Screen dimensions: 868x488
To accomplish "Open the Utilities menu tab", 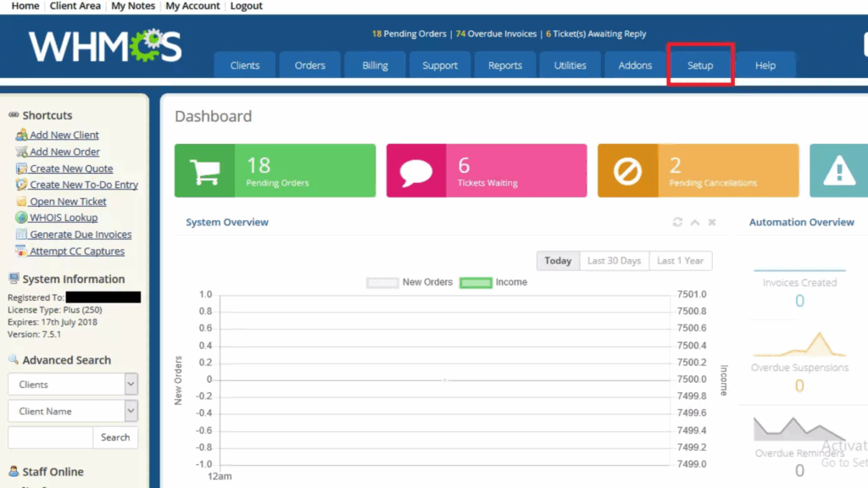I will [570, 65].
